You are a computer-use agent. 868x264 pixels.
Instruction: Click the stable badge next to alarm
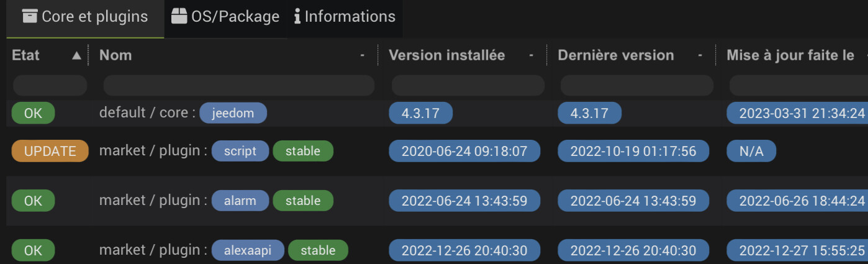(x=303, y=201)
